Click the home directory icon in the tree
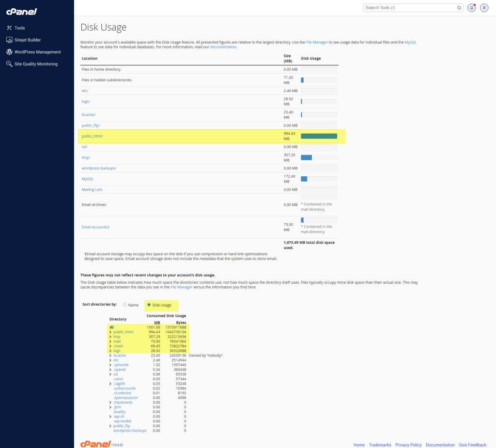Viewport: 496px width, 448px height. pos(111,327)
